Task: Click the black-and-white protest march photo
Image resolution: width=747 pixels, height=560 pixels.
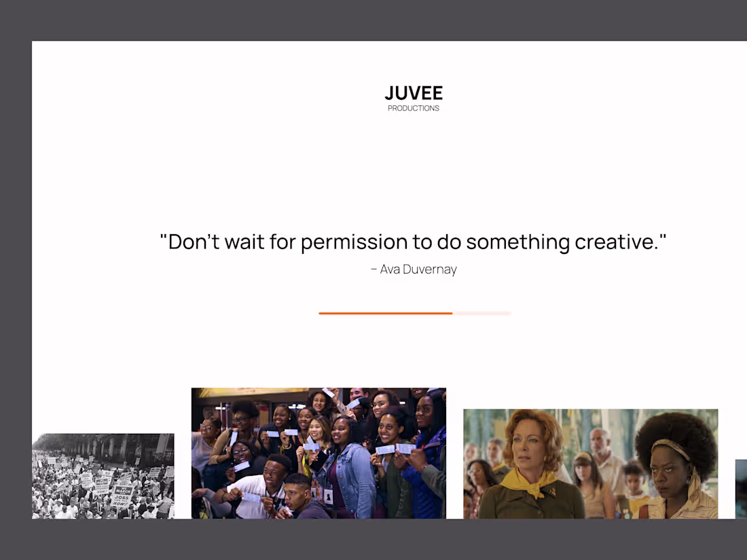Action: tap(103, 475)
